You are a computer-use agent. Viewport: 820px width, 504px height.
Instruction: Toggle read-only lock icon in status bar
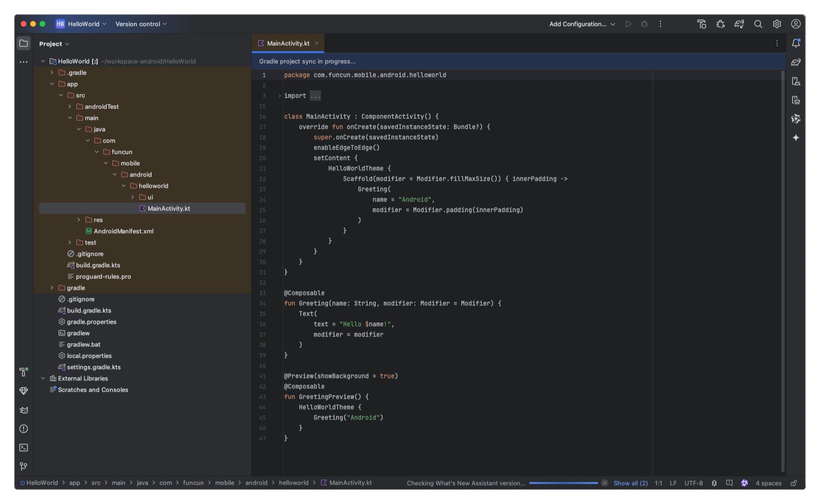(794, 483)
